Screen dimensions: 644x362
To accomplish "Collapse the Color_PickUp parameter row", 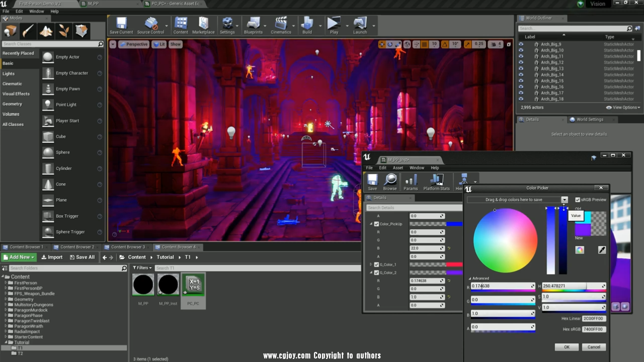I will 371,224.
